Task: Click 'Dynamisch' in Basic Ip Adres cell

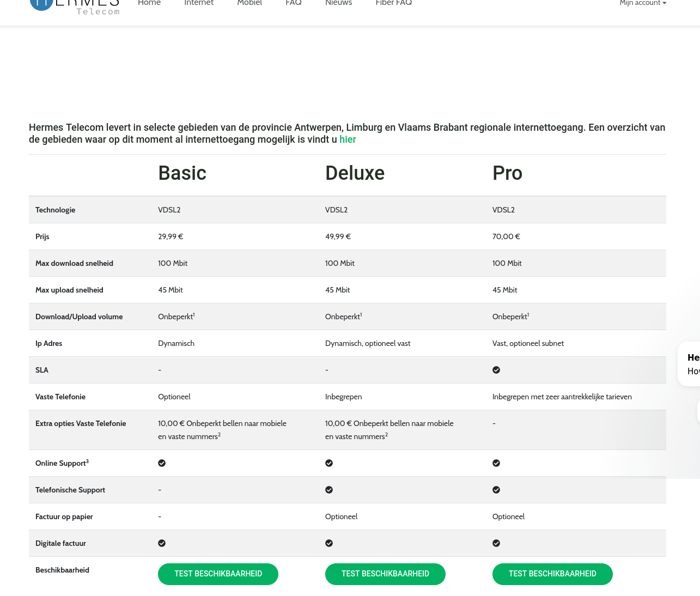Action: (x=176, y=343)
